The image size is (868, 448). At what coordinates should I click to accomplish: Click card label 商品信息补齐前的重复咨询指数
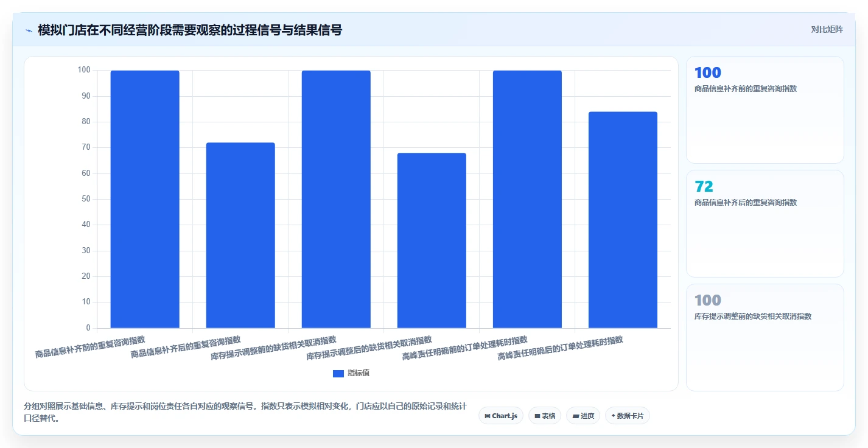[746, 89]
